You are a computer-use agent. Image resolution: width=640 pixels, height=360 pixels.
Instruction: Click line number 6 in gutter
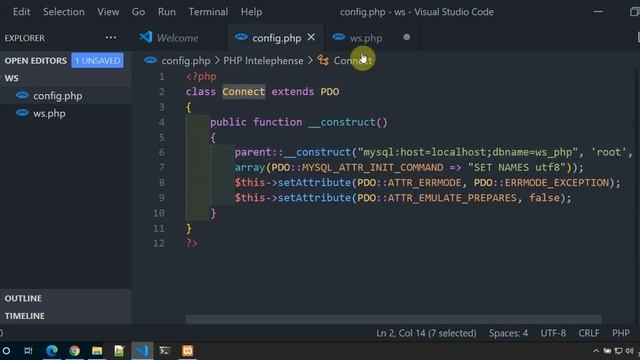click(x=162, y=152)
